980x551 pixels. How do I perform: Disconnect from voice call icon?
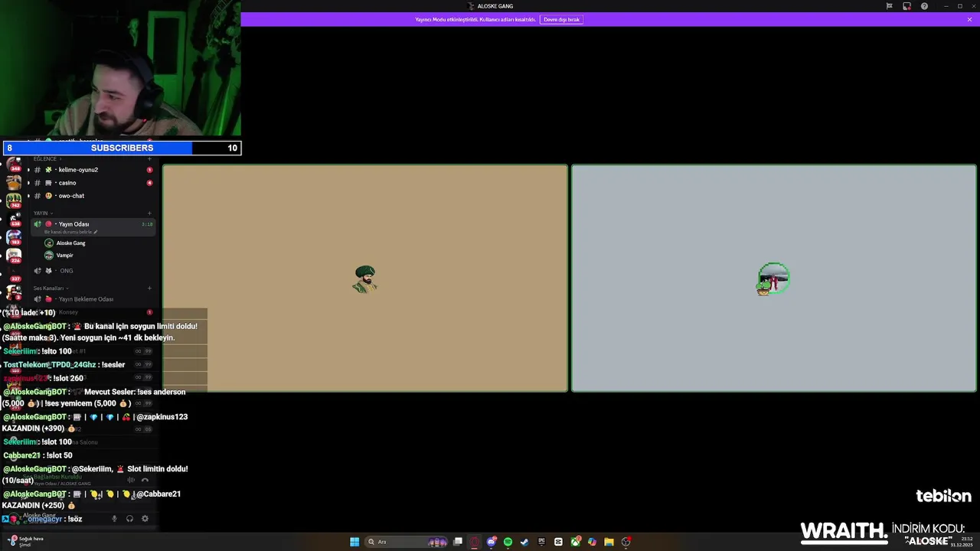[x=145, y=480]
